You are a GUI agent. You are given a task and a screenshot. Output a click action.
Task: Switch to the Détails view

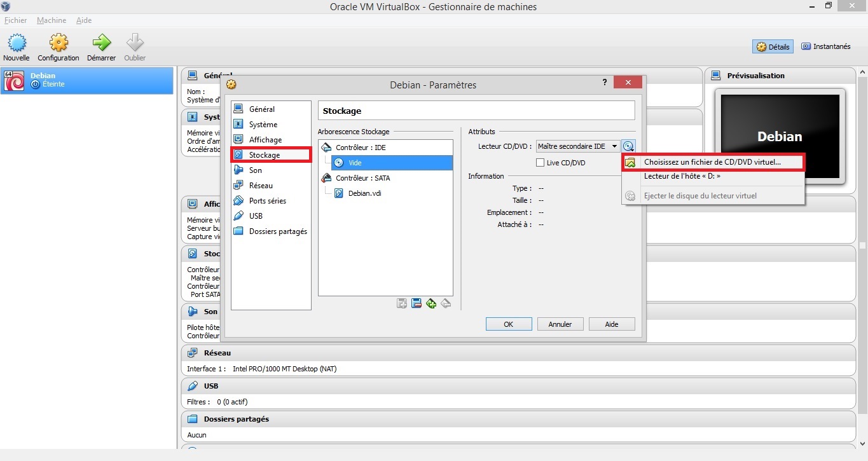click(x=773, y=46)
